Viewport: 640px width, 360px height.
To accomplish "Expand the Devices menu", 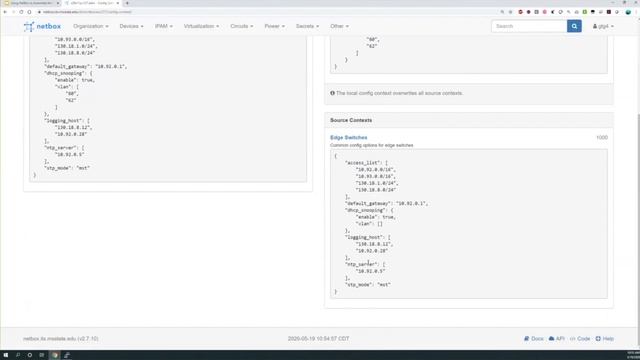I will (x=131, y=26).
